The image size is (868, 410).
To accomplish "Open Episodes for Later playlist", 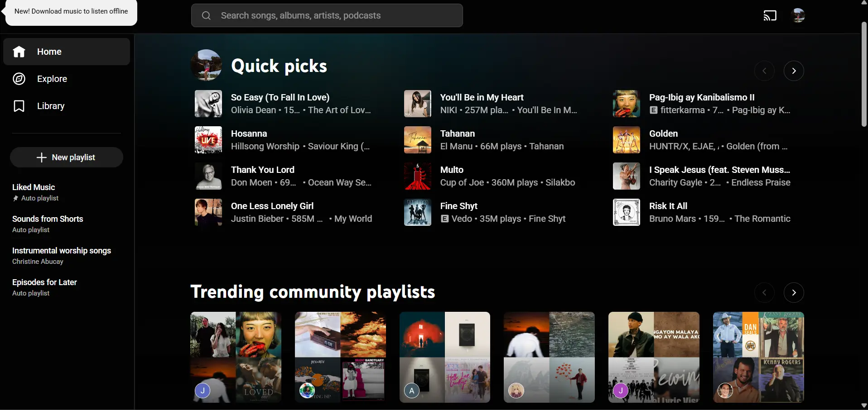I will [x=67, y=287].
